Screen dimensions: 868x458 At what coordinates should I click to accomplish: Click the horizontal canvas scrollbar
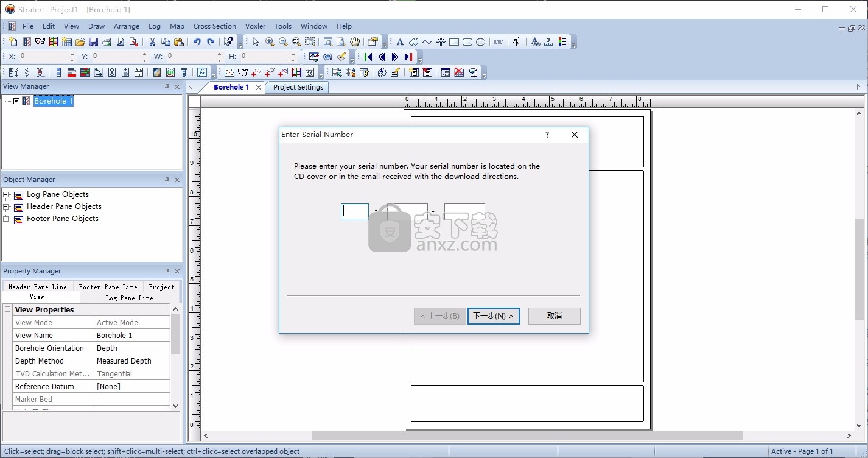pos(527,436)
